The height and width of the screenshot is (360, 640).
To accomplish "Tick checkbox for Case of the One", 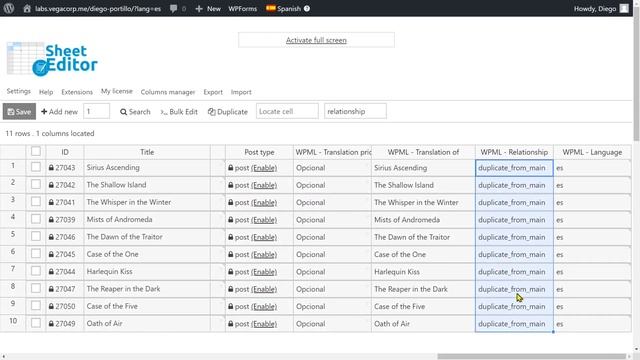I will pos(36,253).
